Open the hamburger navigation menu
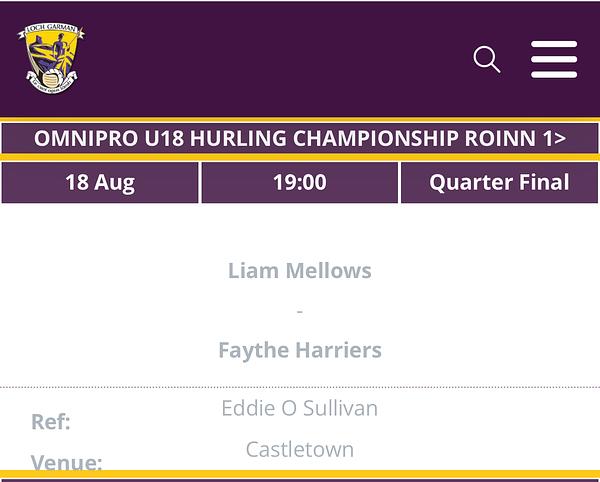 click(554, 60)
